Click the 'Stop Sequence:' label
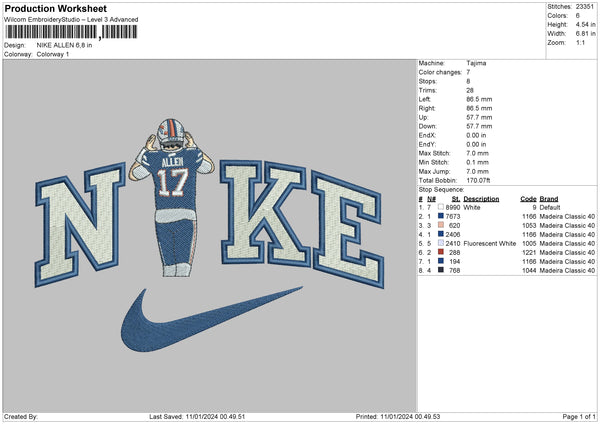Image resolution: width=600 pixels, height=424 pixels. pos(441,189)
